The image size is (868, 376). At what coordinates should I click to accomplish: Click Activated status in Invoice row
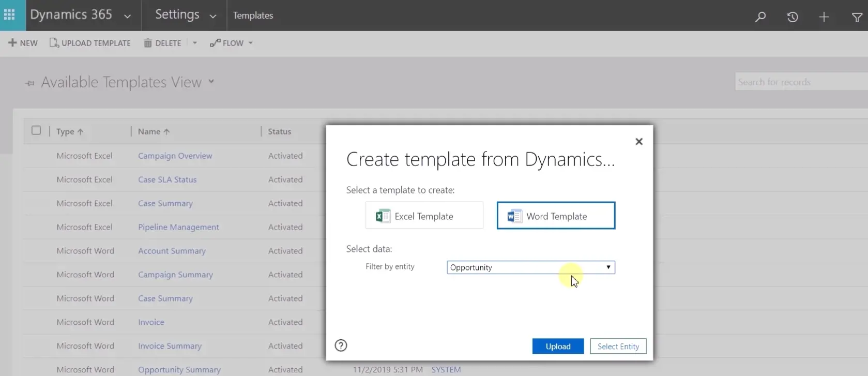click(285, 322)
